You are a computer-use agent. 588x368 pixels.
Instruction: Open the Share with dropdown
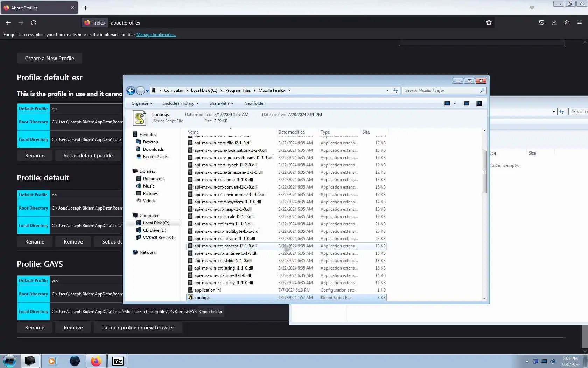(222, 103)
